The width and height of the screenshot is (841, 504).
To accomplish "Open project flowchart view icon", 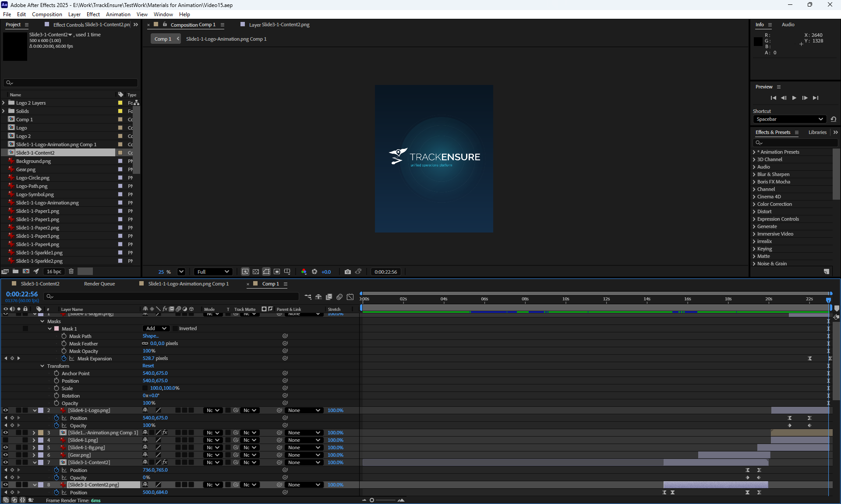I will 137,102.
